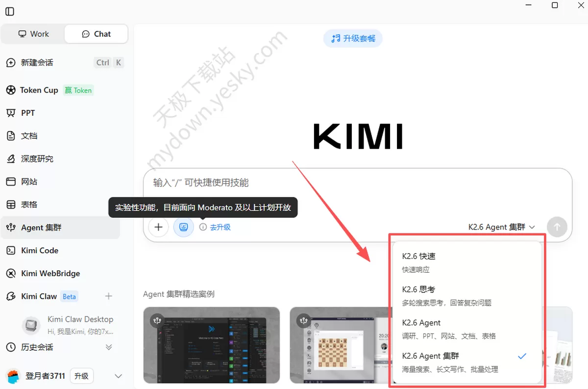Collapse the sidebar panel icon

[9, 11]
